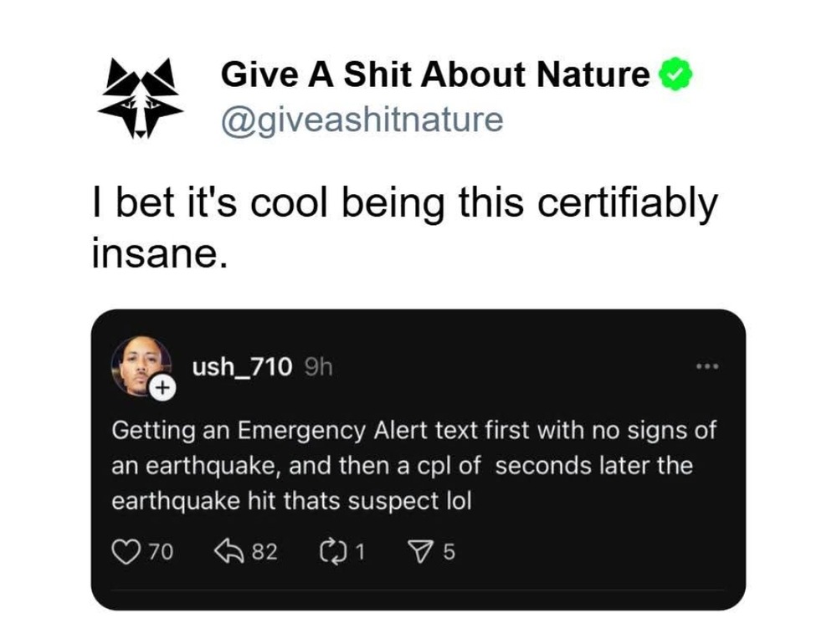
Task: Open the ush_710 username link
Action: pyautogui.click(x=242, y=366)
